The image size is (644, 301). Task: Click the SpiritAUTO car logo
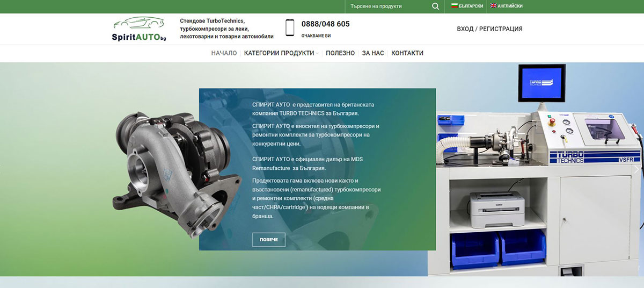[139, 30]
